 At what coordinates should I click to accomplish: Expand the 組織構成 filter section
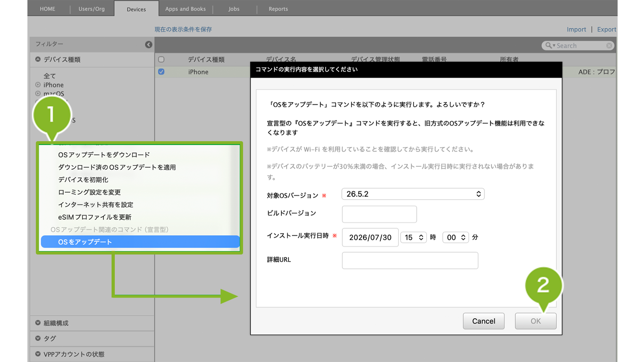[x=38, y=323]
